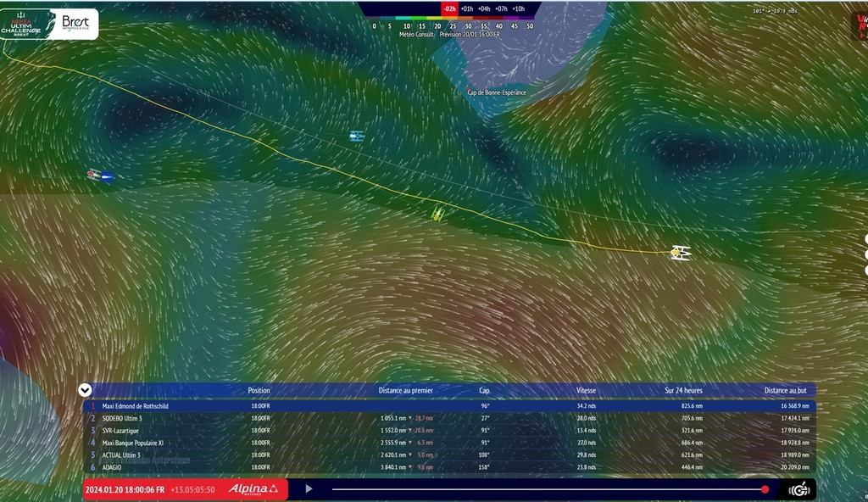Select the yellow-green trimaran on the route

point(438,213)
